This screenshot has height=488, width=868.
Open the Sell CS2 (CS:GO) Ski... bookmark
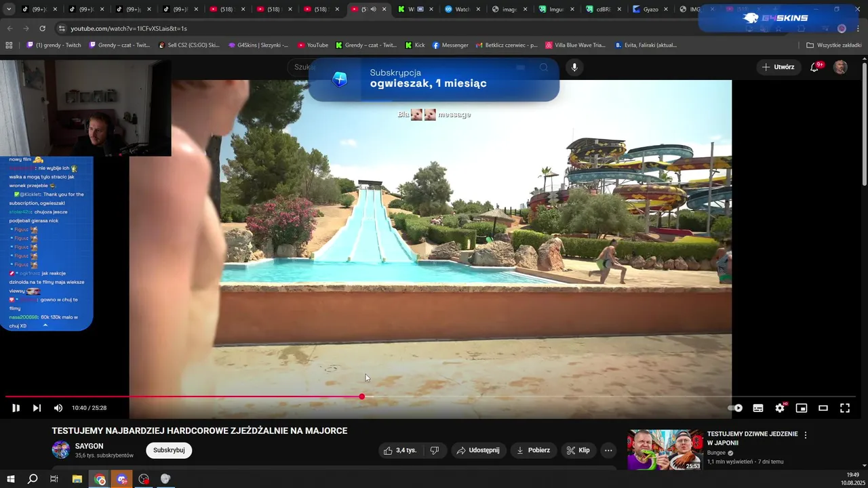point(189,45)
